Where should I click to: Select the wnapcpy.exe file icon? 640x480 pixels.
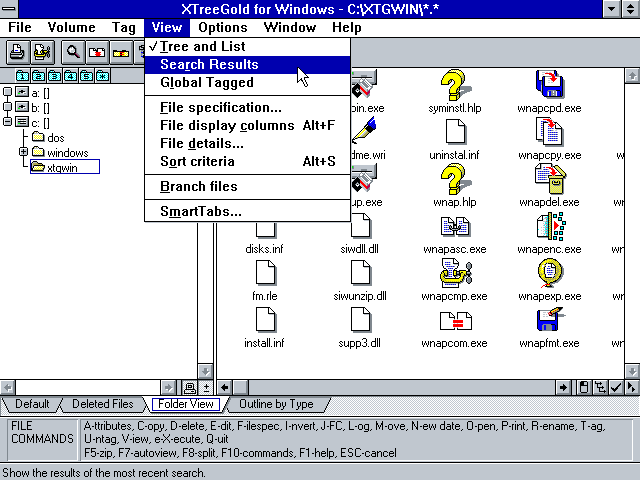(x=549, y=131)
